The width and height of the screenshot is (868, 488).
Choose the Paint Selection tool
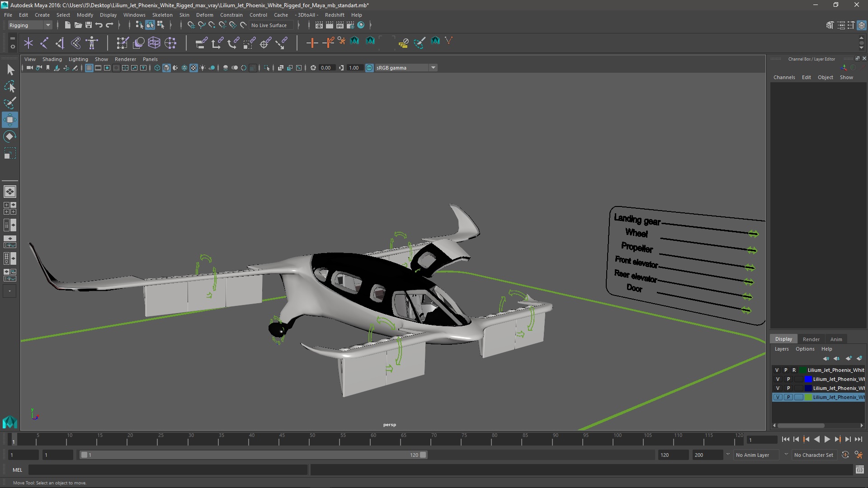tap(10, 103)
